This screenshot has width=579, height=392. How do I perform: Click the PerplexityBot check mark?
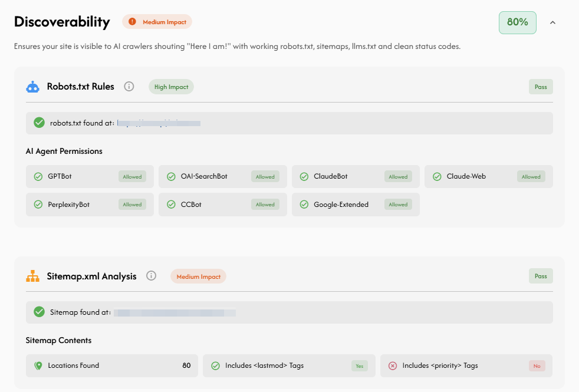(x=38, y=205)
